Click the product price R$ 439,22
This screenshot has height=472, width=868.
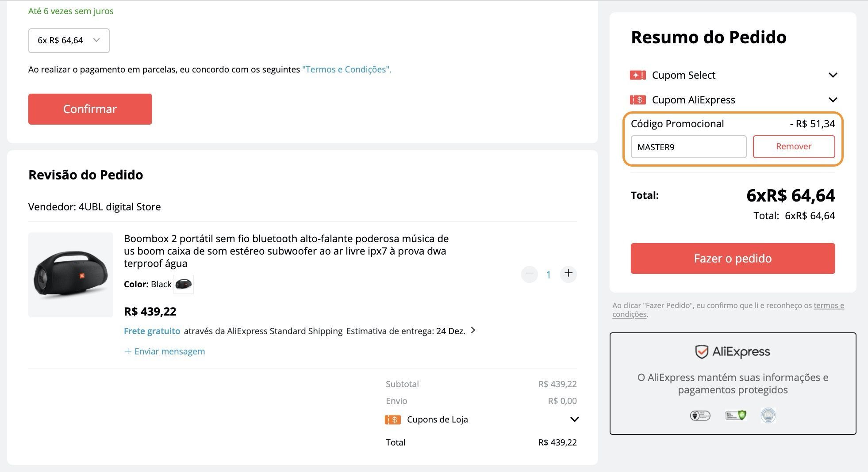(150, 312)
